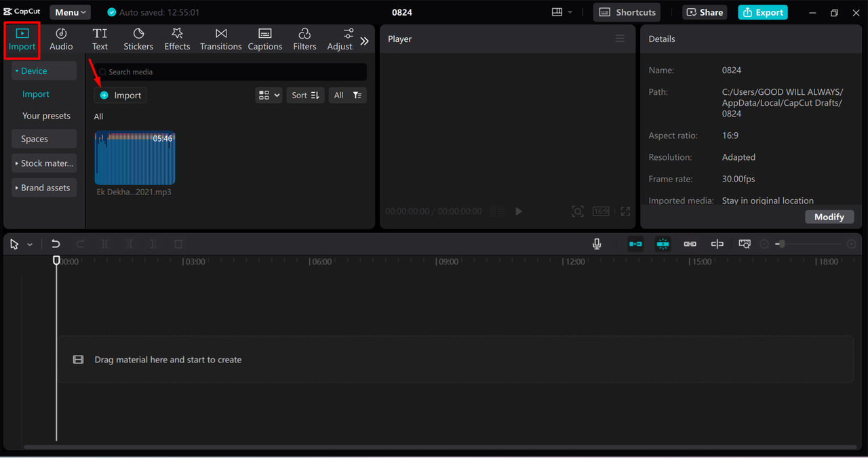This screenshot has height=458, width=868.
Task: Open the All filter button
Action: pyautogui.click(x=348, y=96)
